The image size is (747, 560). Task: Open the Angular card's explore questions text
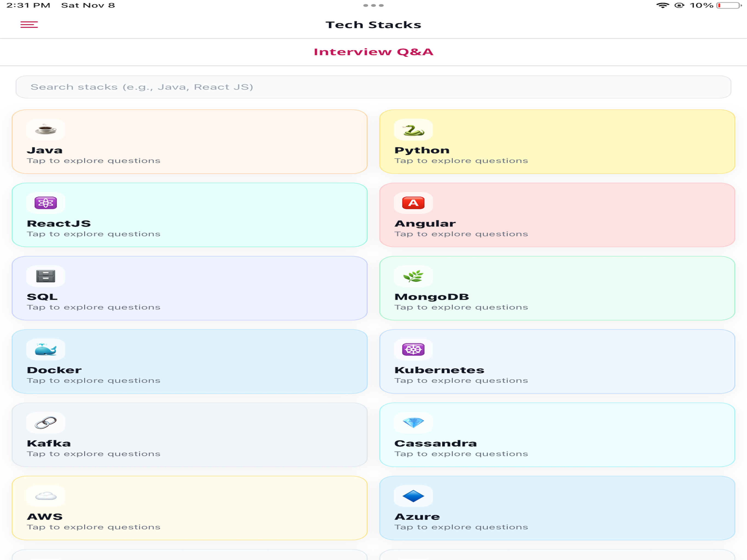(461, 234)
